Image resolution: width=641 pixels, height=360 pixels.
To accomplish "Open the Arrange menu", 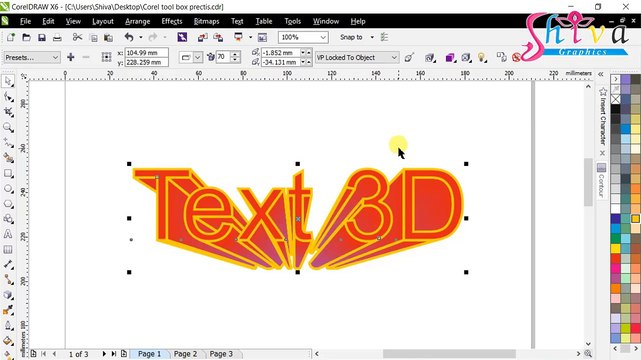I will pyautogui.click(x=137, y=21).
